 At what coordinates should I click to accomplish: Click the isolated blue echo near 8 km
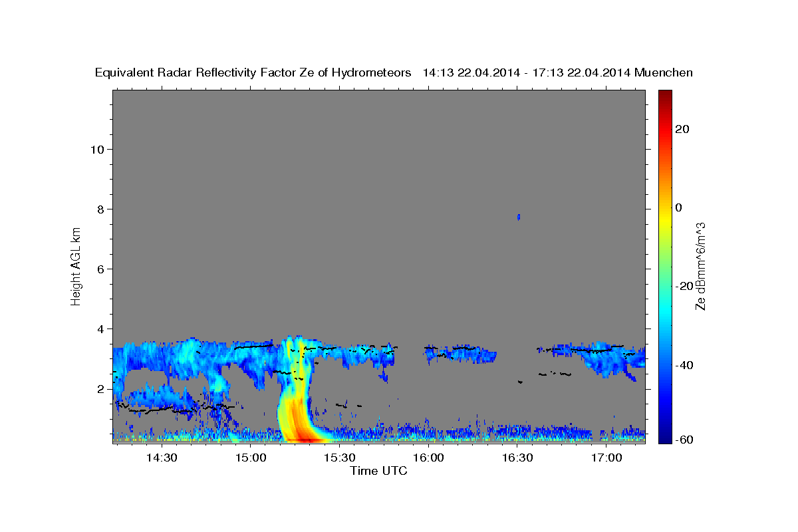point(519,217)
